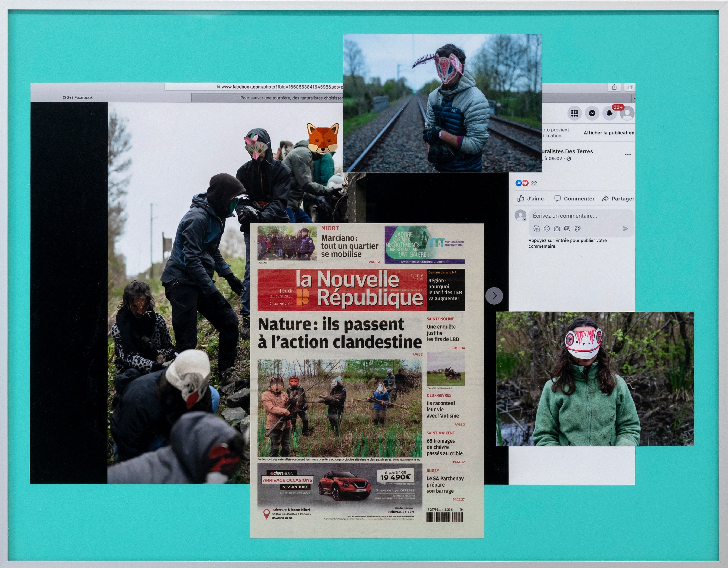Open the Messenger icon
The width and height of the screenshot is (728, 568).
click(592, 113)
